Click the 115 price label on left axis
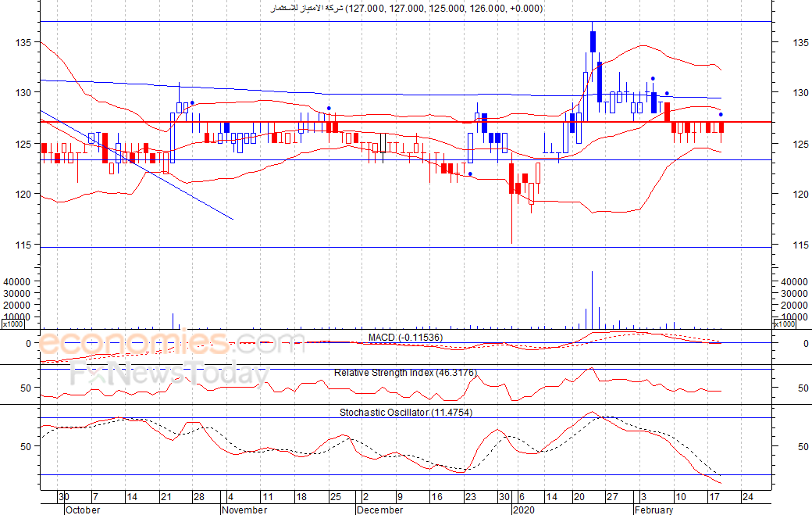This screenshot has height=515, width=812. 23,245
